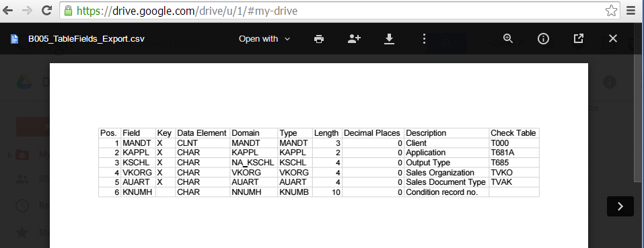
Task: Click the 'Key' column header
Action: coord(166,133)
